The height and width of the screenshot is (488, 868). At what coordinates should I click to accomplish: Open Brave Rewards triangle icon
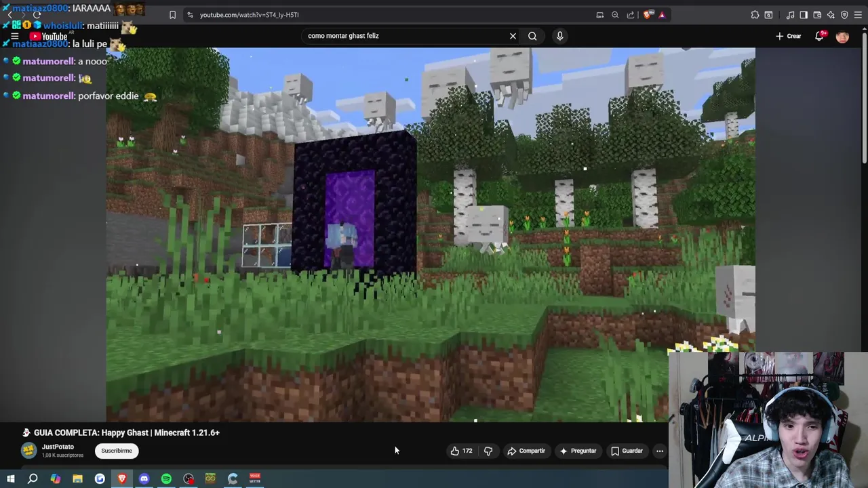(x=662, y=15)
